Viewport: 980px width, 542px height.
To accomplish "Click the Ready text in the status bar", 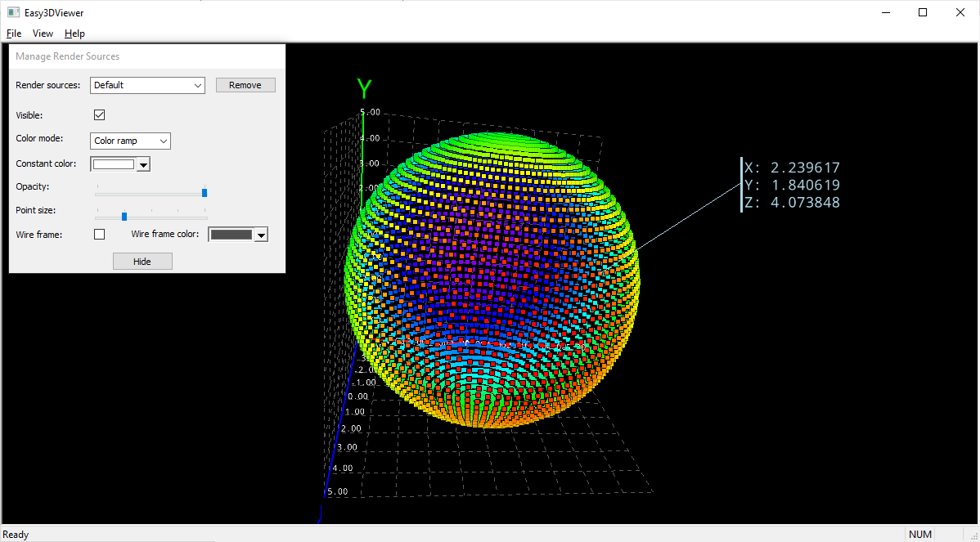I will click(x=15, y=534).
